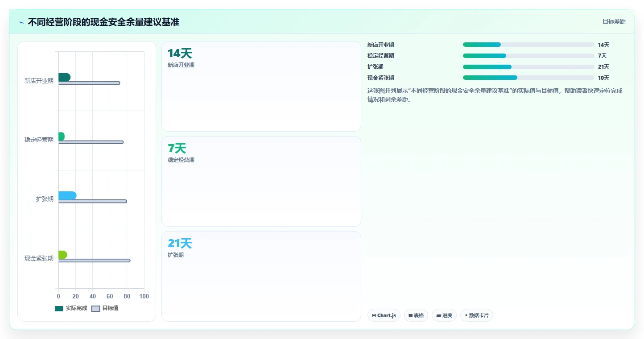
Task: Click the 10天 value in progress list
Action: point(603,78)
